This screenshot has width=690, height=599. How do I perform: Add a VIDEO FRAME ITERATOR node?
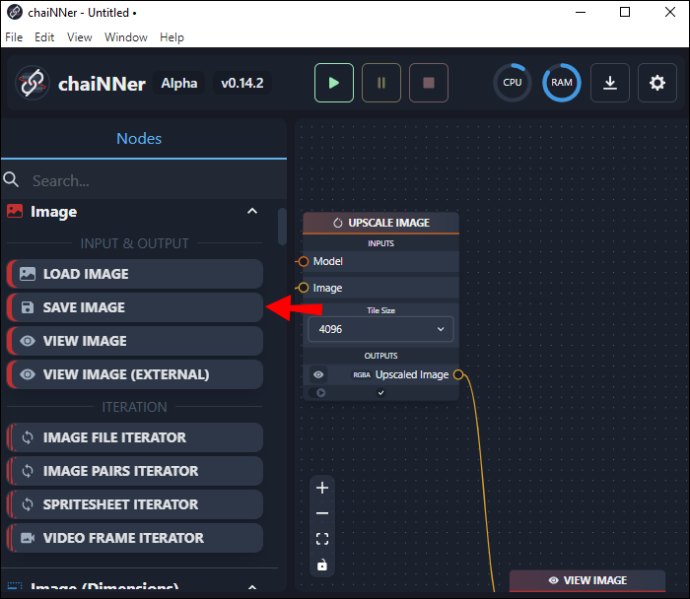(135, 537)
